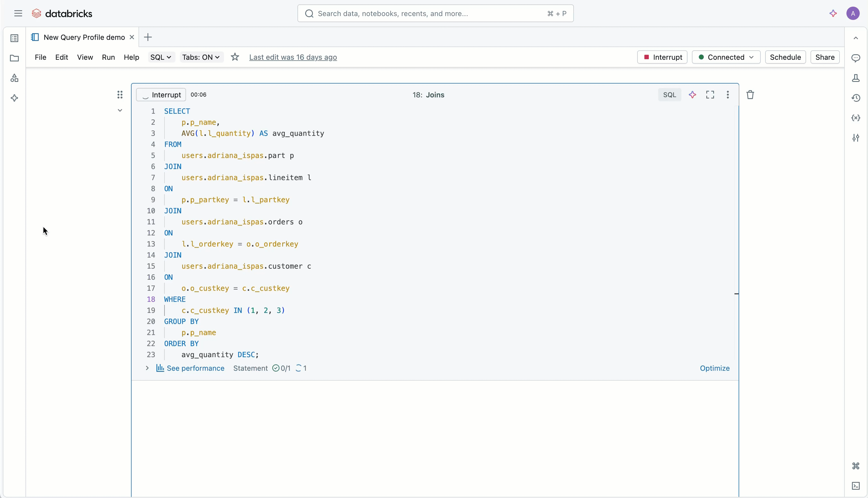Viewport: 868px width, 498px height.
Task: Open the workspace folder icon in the sidebar
Action: click(x=14, y=58)
